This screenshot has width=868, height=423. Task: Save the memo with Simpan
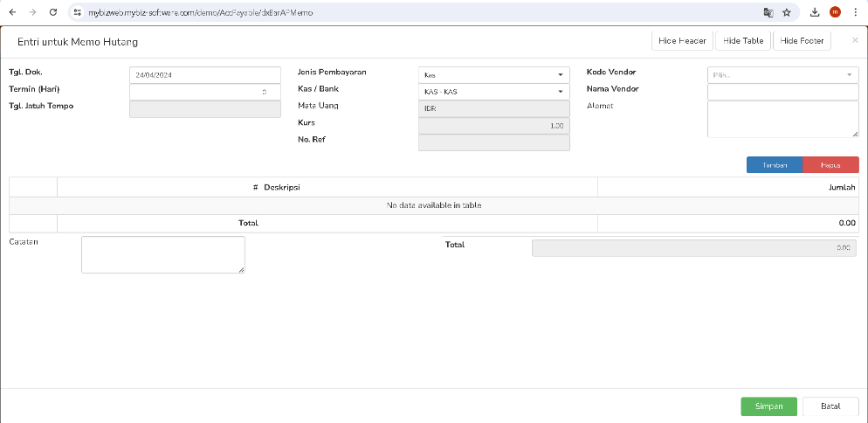pos(769,406)
